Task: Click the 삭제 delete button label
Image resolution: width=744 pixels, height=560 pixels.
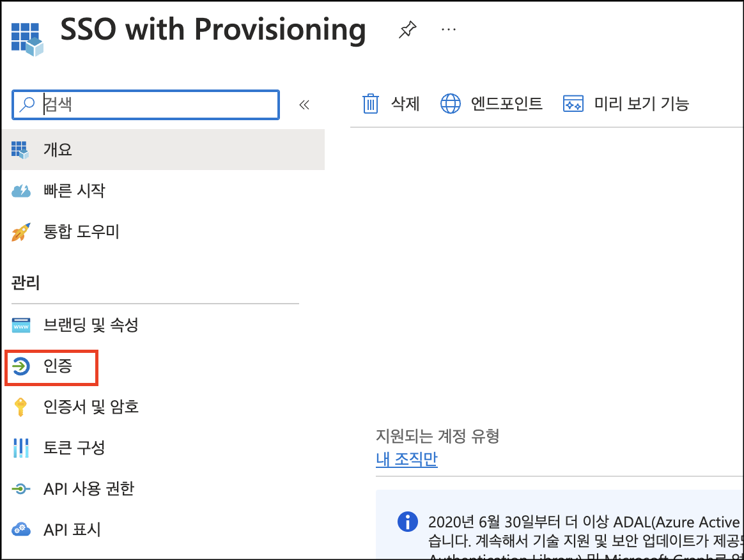Action: click(405, 104)
